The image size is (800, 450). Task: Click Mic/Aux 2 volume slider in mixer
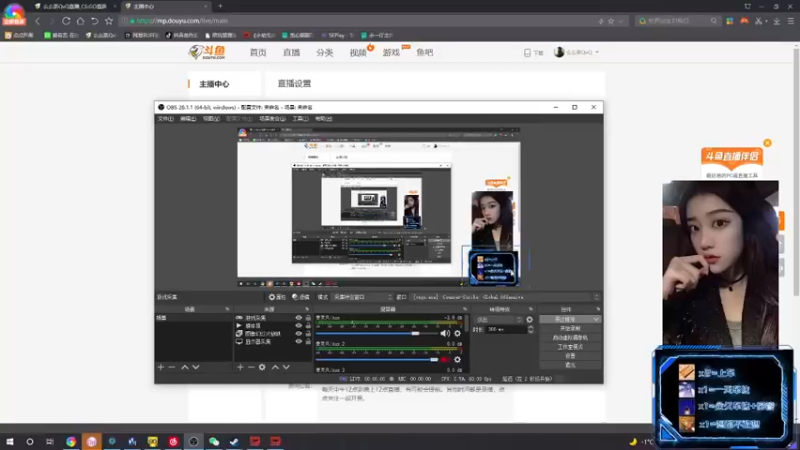[x=377, y=360]
